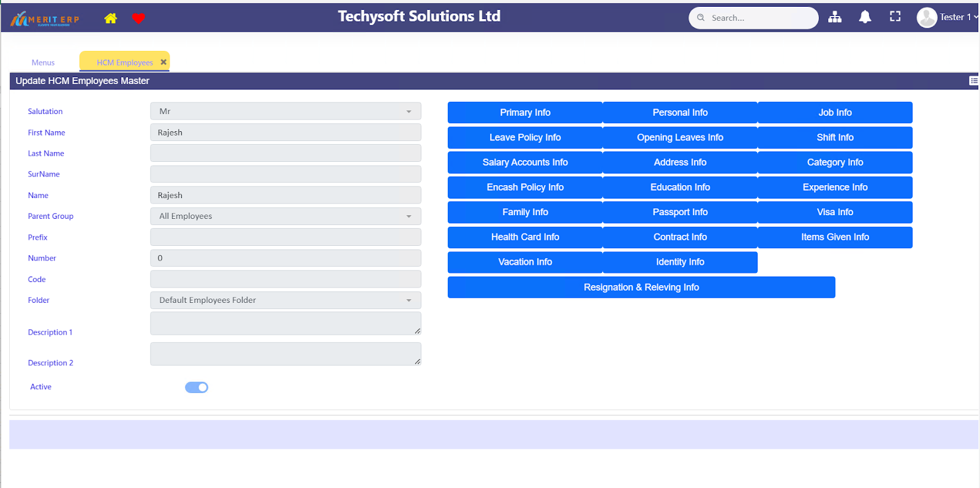
Task: Open Health Card Info
Action: [525, 237]
